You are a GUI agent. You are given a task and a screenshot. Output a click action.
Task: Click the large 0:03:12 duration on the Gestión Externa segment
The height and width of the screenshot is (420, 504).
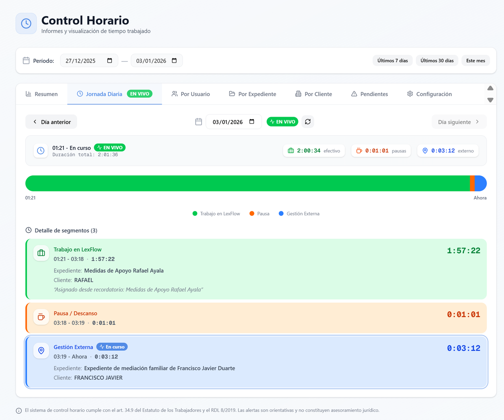tap(463, 348)
